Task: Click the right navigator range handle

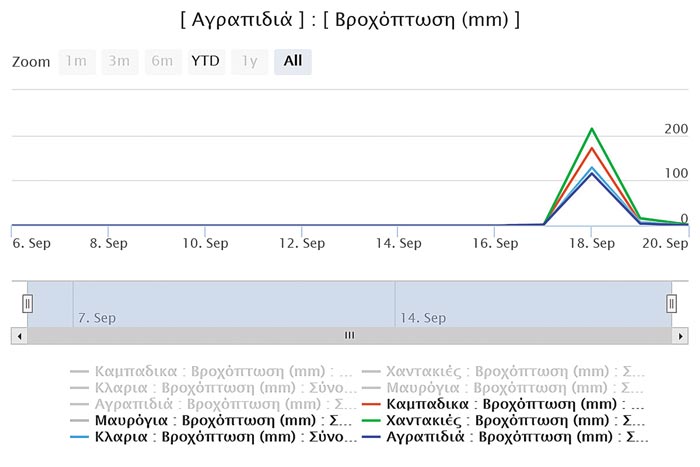Action: 672,303
